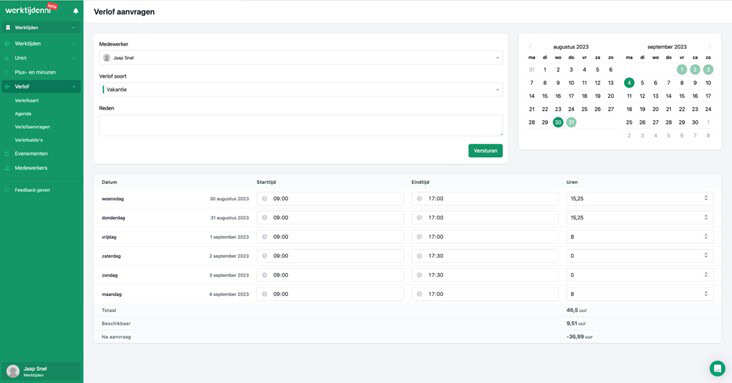Open Plus- en minuren in the sidebar

click(35, 72)
